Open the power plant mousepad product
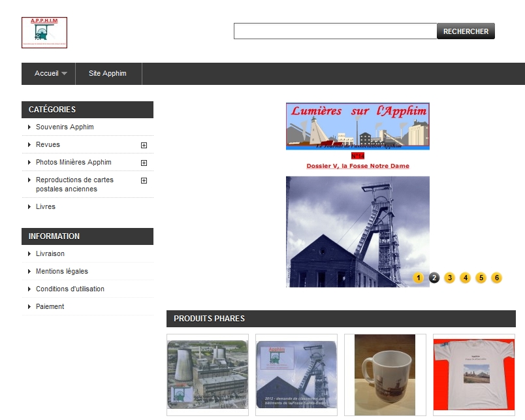The height and width of the screenshot is (420, 525). [208, 375]
